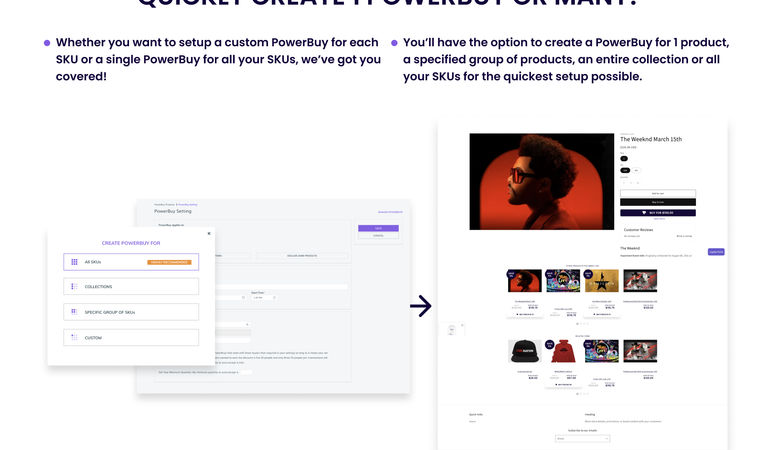Click the link at top right of settings page

tap(390, 212)
